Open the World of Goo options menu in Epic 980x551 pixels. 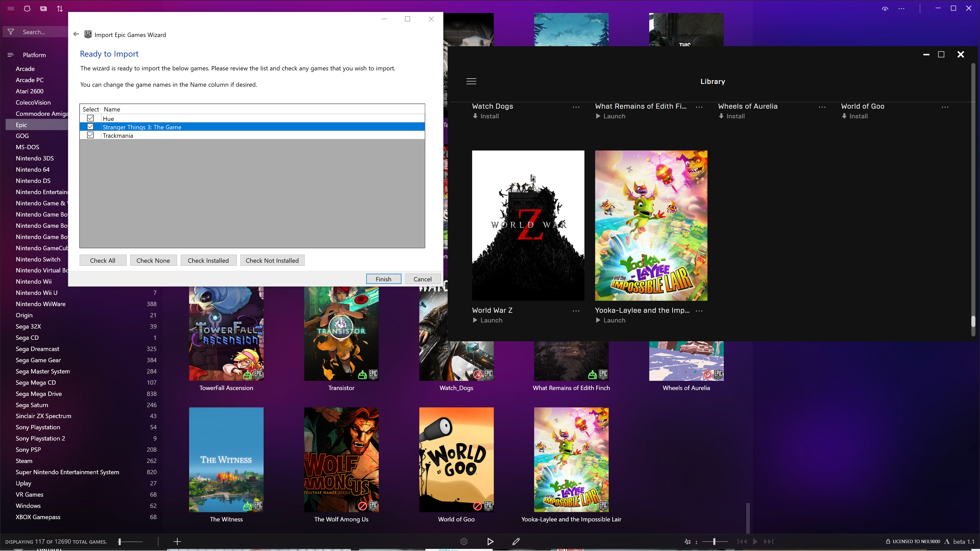[945, 107]
